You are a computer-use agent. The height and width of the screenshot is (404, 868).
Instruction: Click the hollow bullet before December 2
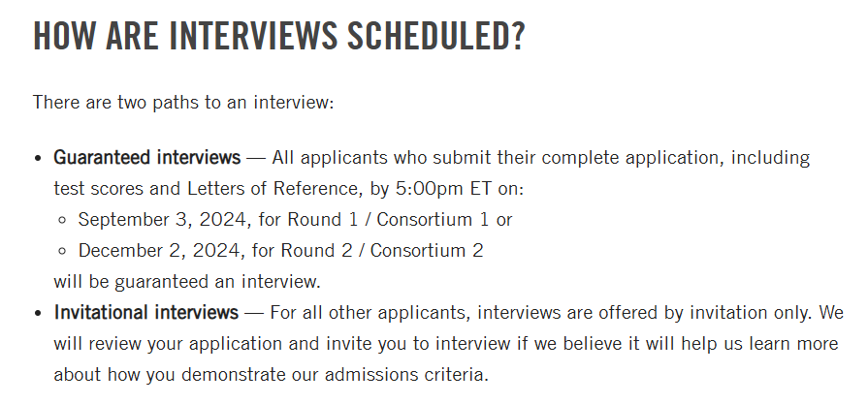click(63, 251)
